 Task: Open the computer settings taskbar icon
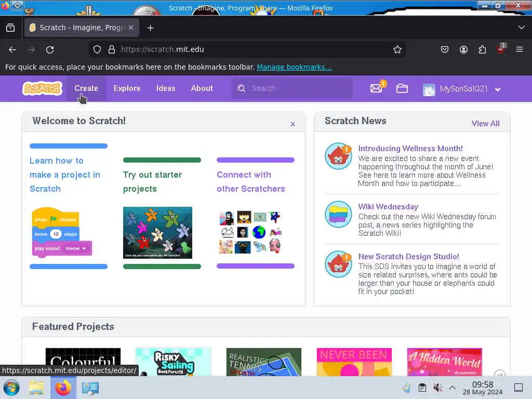click(x=90, y=388)
